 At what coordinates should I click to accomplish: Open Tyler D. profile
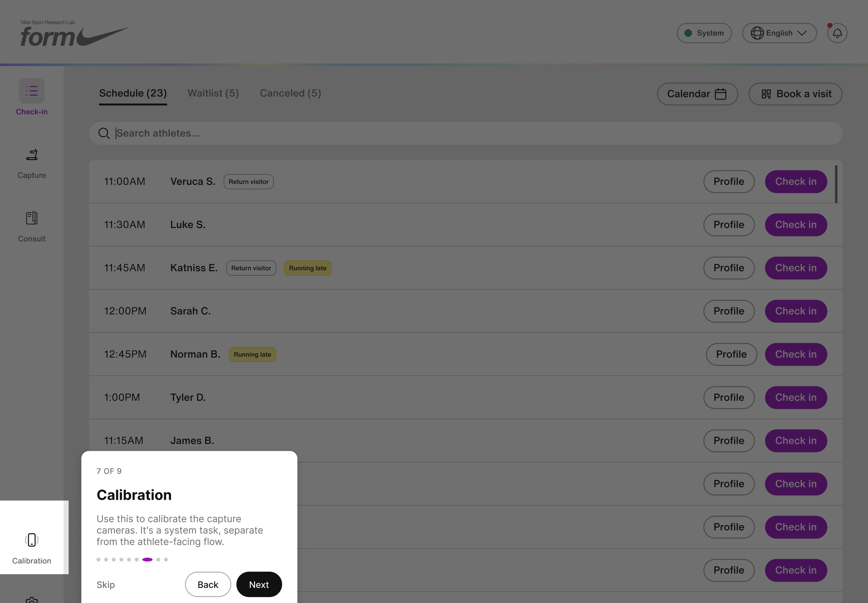coord(729,397)
